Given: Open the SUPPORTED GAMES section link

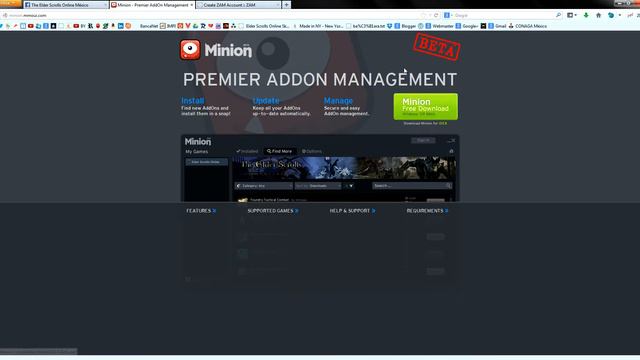Looking at the screenshot, I should click(273, 211).
